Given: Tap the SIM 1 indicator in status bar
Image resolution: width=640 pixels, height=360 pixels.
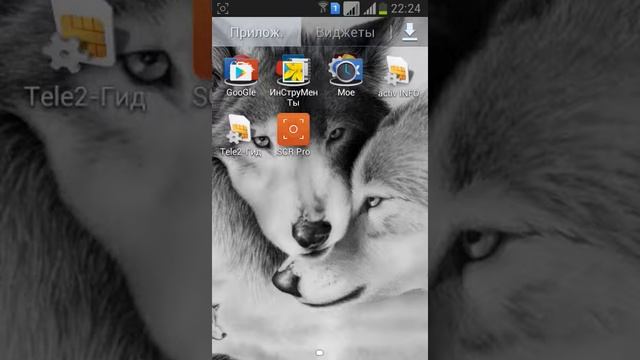Looking at the screenshot, I should 335,8.
